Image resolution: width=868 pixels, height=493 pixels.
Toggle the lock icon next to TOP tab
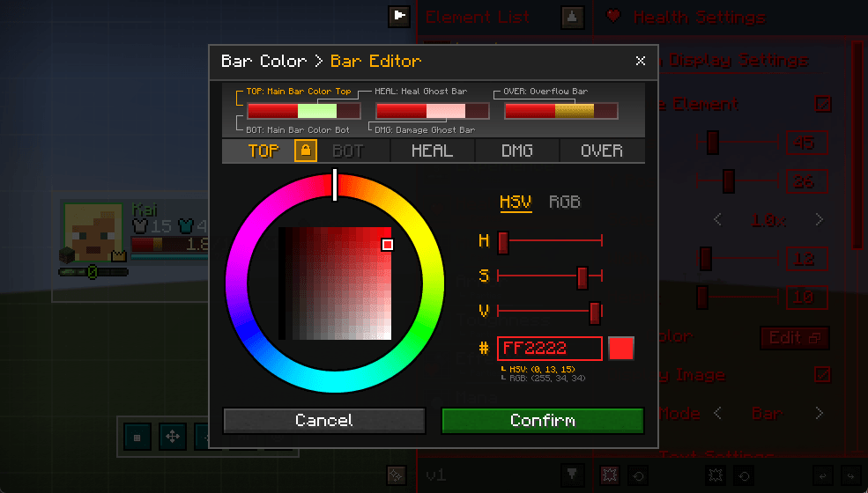pos(306,151)
